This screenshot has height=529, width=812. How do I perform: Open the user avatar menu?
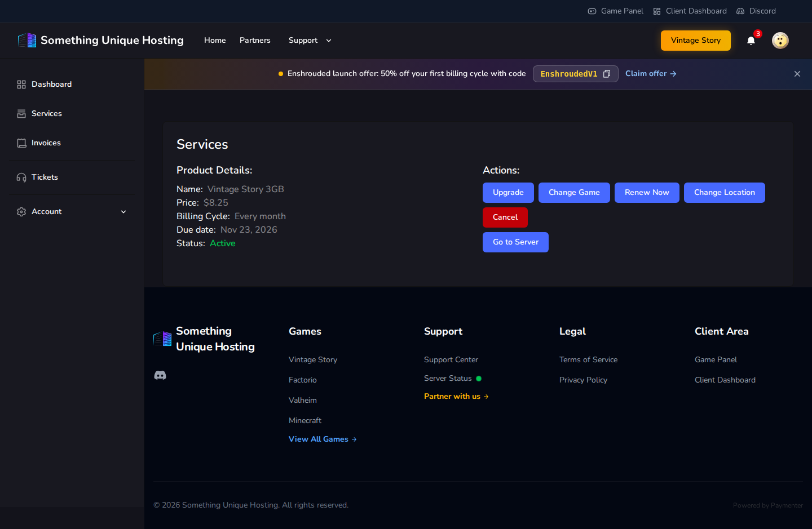(780, 41)
